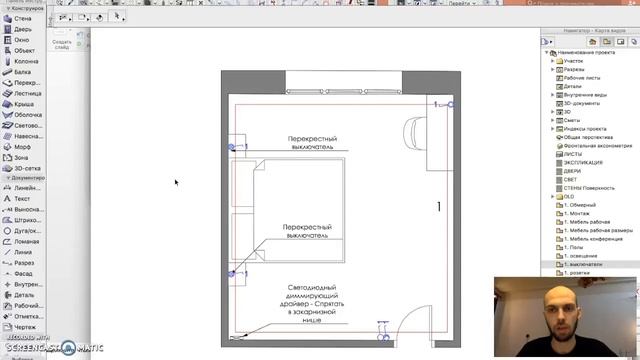
Task: Click the rotate method icon in info box
Action: (100, 18)
